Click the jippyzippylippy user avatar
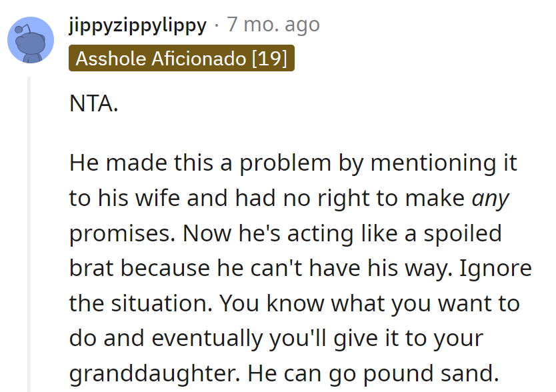Image resolution: width=556 pixels, height=392 pixels. click(x=31, y=40)
